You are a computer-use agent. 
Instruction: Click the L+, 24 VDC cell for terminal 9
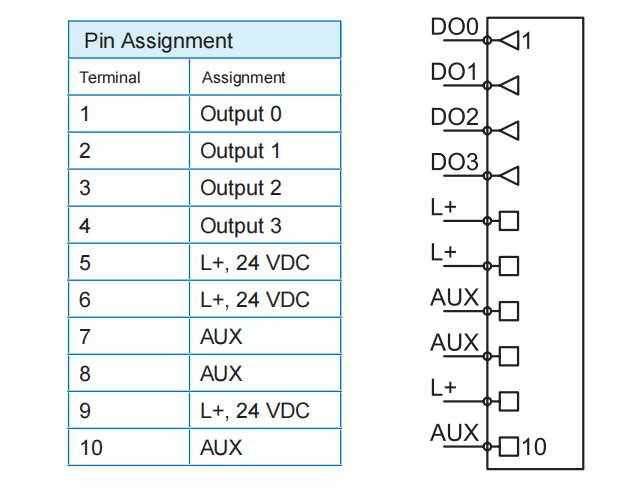(265, 410)
